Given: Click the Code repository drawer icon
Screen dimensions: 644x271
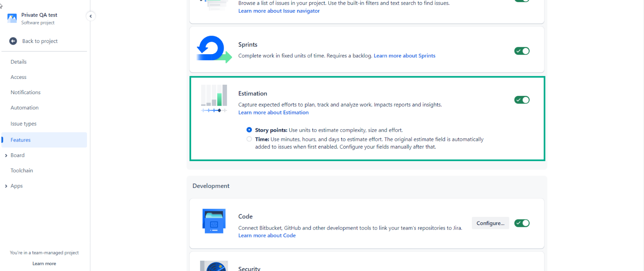Looking at the screenshot, I should click(214, 221).
